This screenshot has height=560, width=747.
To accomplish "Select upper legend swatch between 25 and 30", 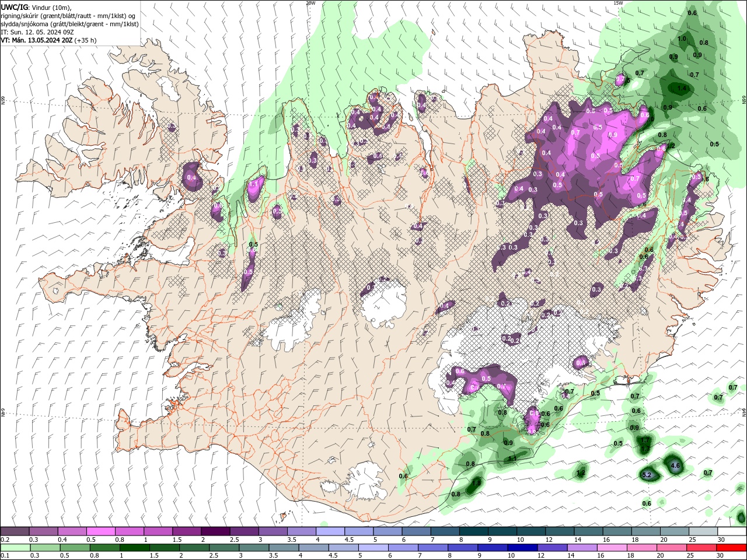I will pos(704,531).
